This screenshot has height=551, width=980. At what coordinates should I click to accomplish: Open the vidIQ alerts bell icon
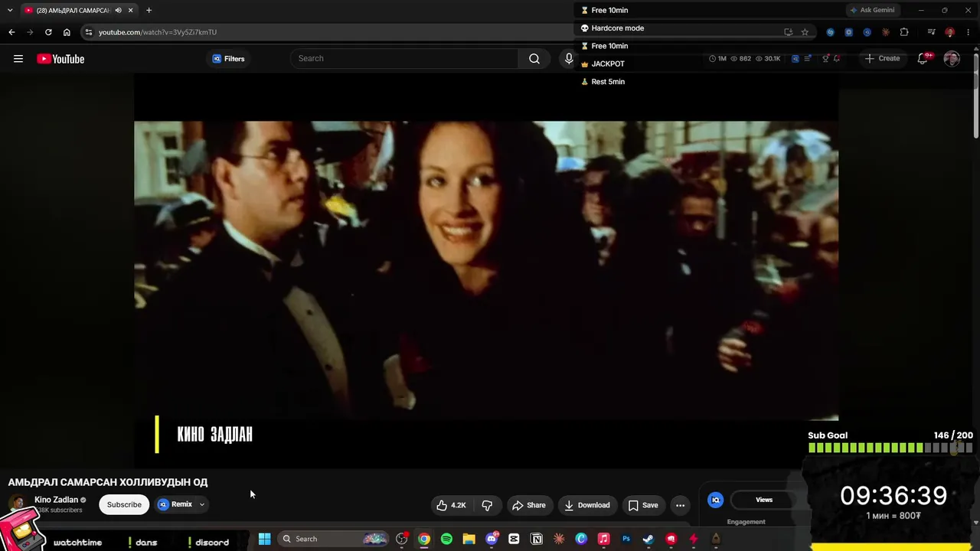[x=837, y=59]
